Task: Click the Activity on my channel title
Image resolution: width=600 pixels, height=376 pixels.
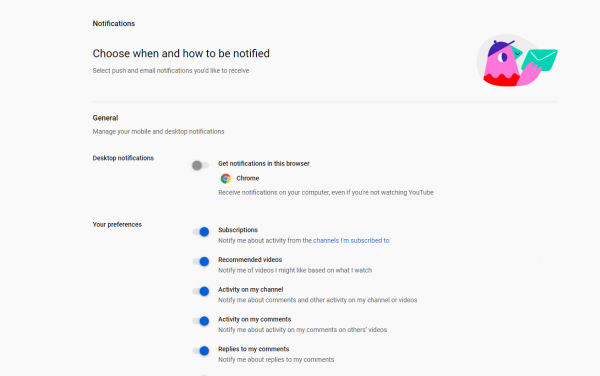Action: pyautogui.click(x=251, y=290)
